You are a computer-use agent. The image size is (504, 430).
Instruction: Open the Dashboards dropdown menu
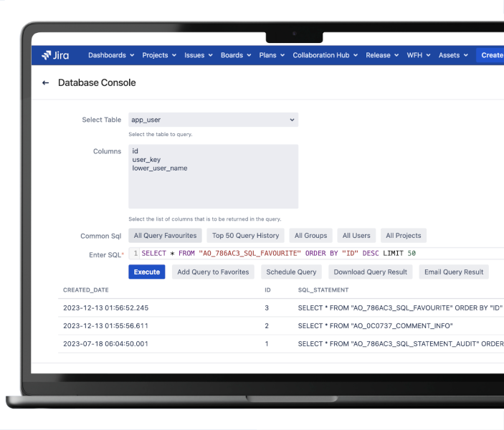111,55
